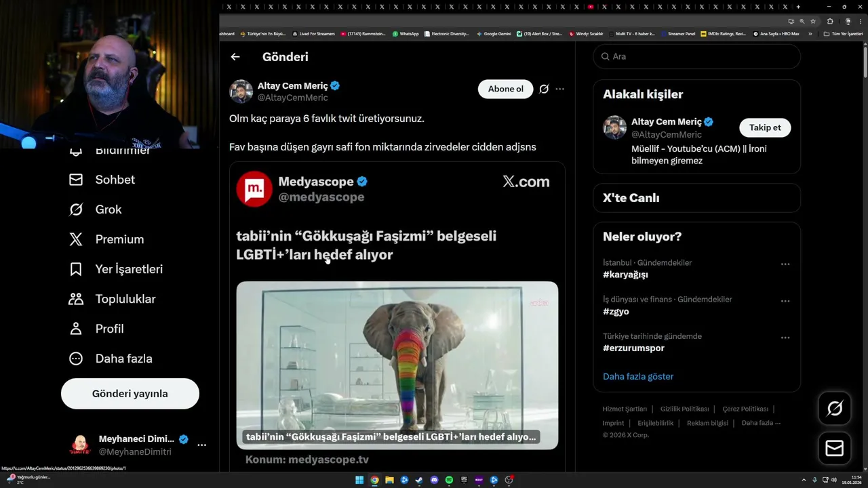
Task: Click Grok explain icon beside Abone ol
Action: coord(544,89)
